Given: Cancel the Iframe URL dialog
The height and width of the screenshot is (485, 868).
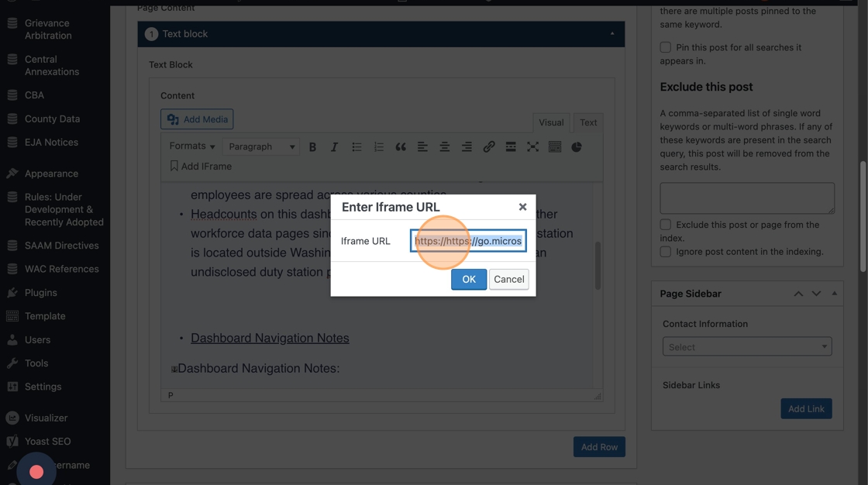Looking at the screenshot, I should [508, 279].
